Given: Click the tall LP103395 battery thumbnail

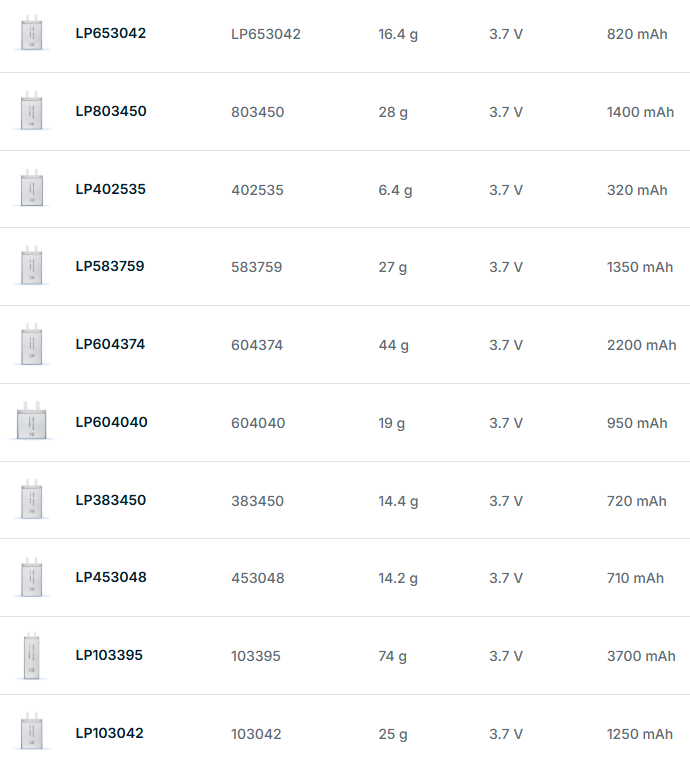Looking at the screenshot, I should point(32,656).
